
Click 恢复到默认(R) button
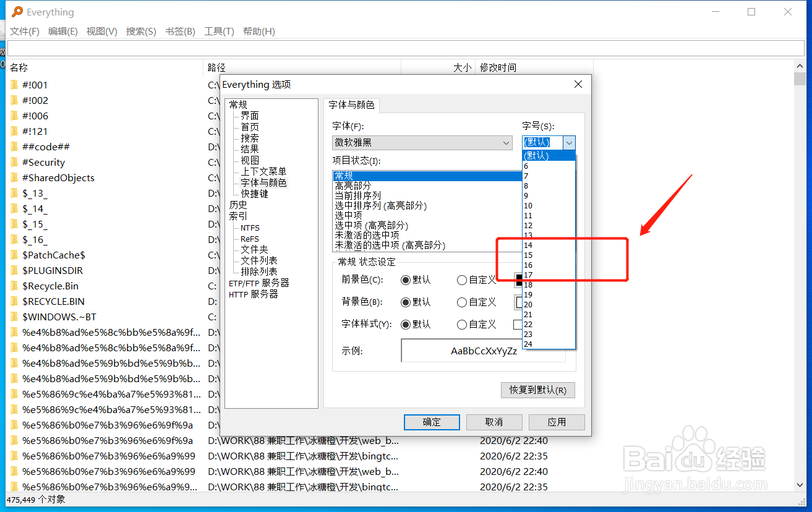[537, 390]
